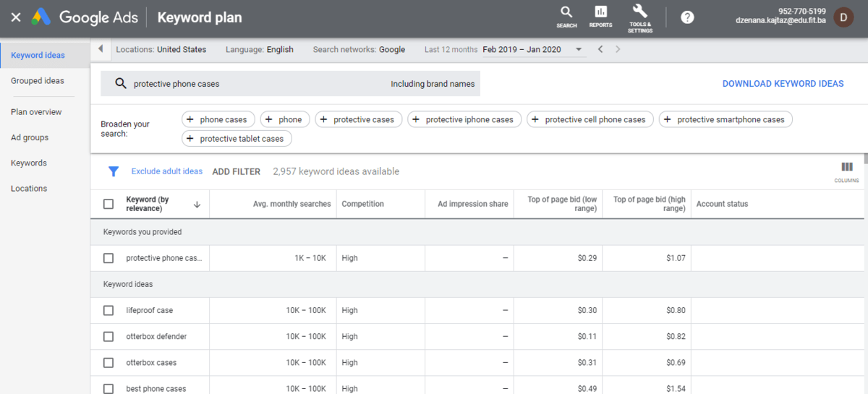Image resolution: width=868 pixels, height=394 pixels.
Task: Click 'otterbox cases' keyword text
Action: pyautogui.click(x=151, y=362)
